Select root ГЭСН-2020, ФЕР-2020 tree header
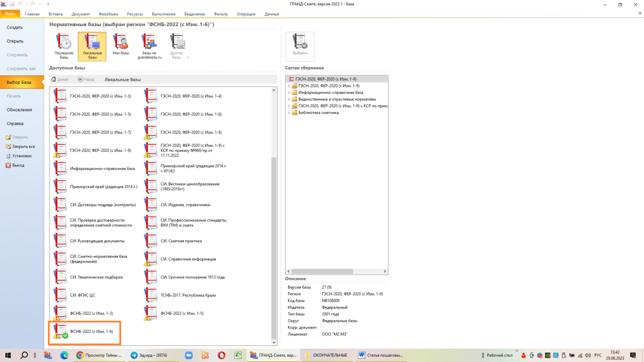This screenshot has height=362, width=644. point(336,79)
